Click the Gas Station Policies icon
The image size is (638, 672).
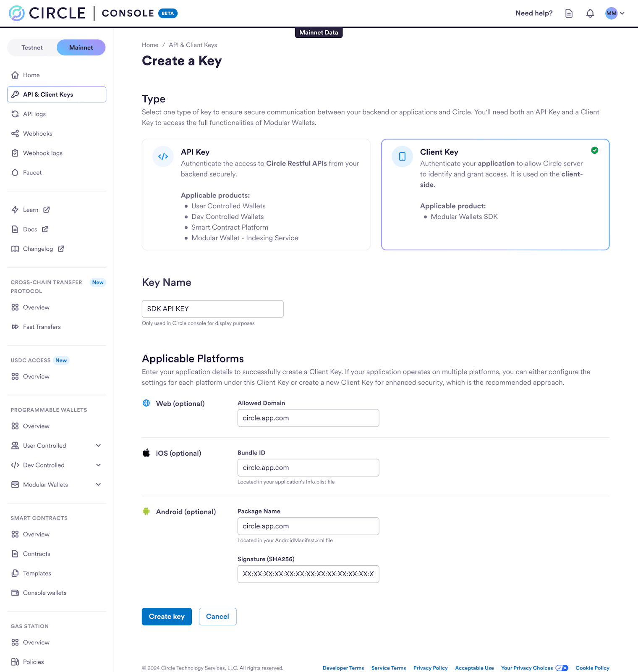(x=15, y=662)
